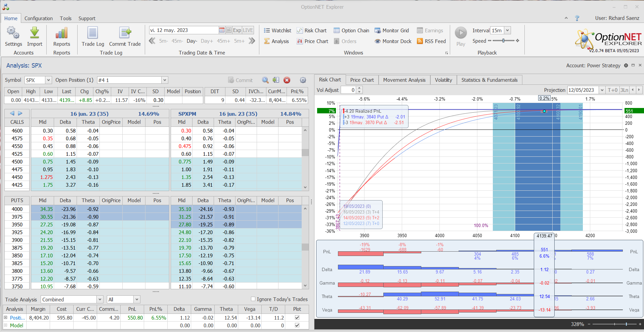The image size is (644, 332).
Task: Toggle Plot checkbox for Model row
Action: (x=297, y=325)
